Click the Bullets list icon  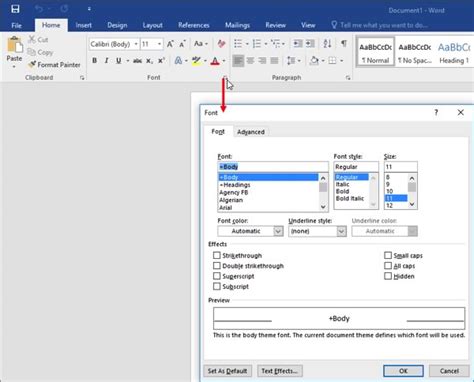238,44
